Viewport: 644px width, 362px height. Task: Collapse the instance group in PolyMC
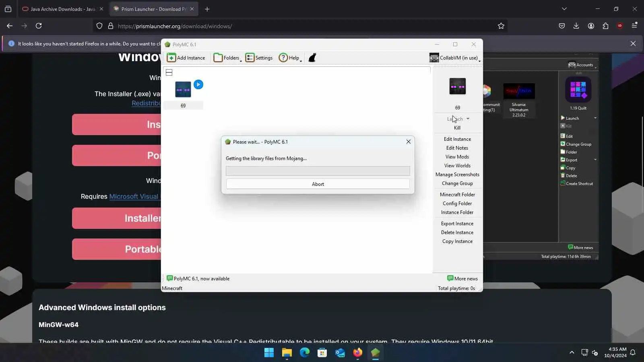click(169, 72)
